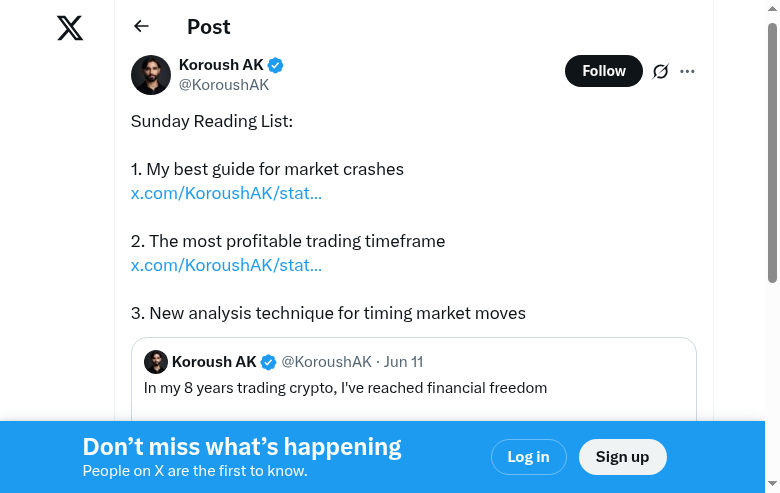
Task: Click the Grok slashed-circle icon
Action: click(661, 71)
